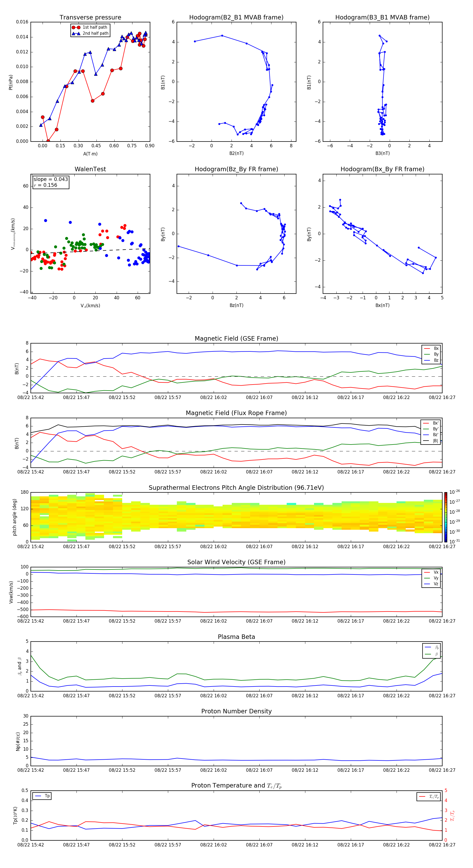Click 'Suprathermal Electrons Pitch Angle Distribution' title
Image resolution: width=473 pixels, height=868 pixels.
(236, 488)
